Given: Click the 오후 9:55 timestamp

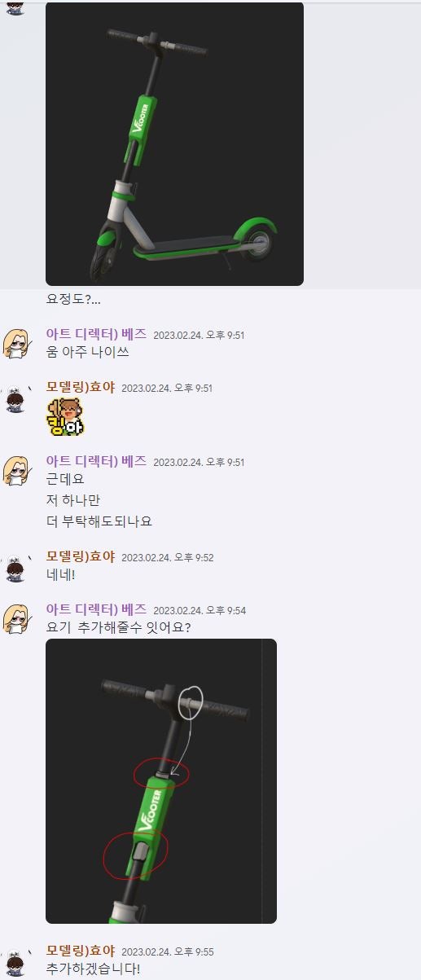Looking at the screenshot, I should pyautogui.click(x=167, y=952).
